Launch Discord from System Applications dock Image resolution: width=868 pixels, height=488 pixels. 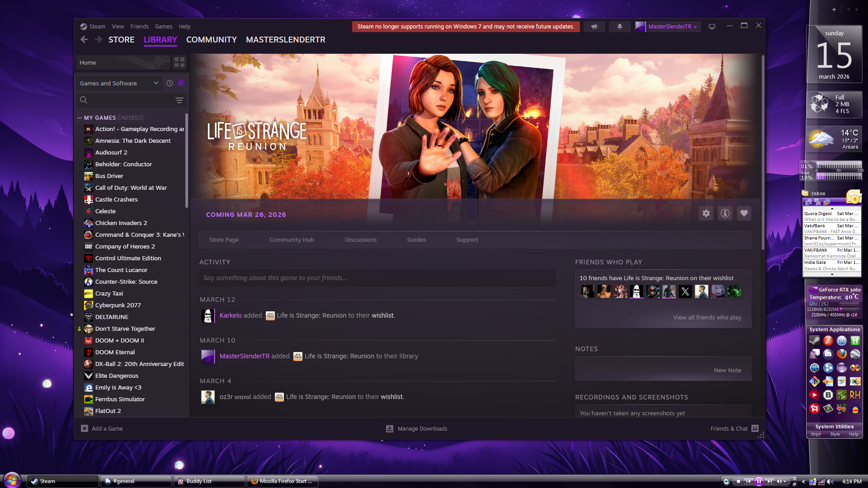point(828,354)
